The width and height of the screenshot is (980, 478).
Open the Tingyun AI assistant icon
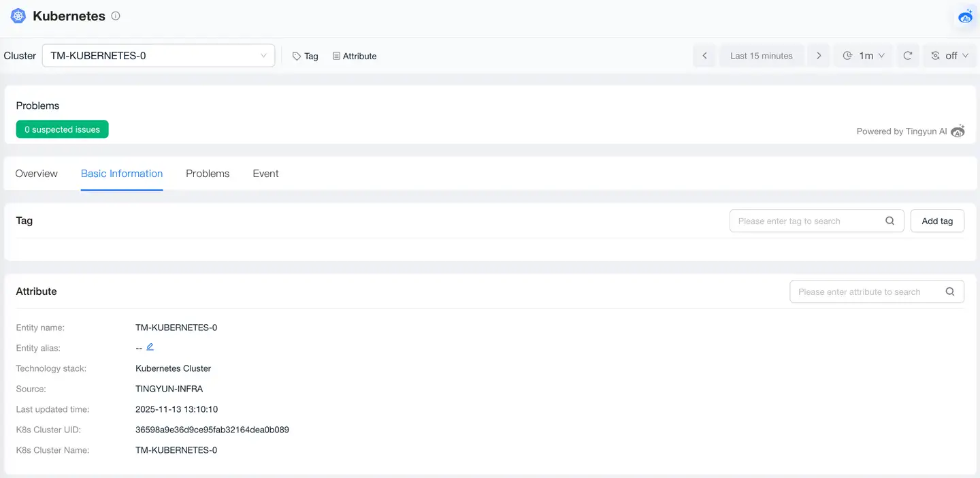tap(965, 17)
